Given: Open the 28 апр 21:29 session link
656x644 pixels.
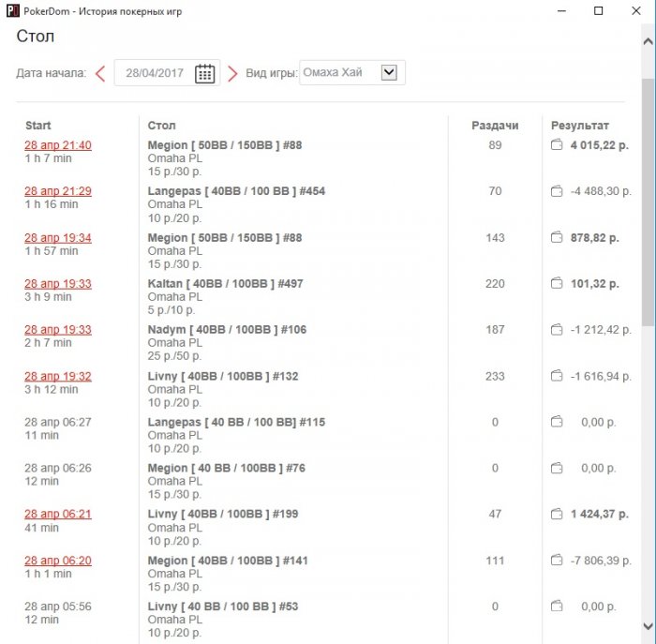Looking at the screenshot, I should point(58,191).
